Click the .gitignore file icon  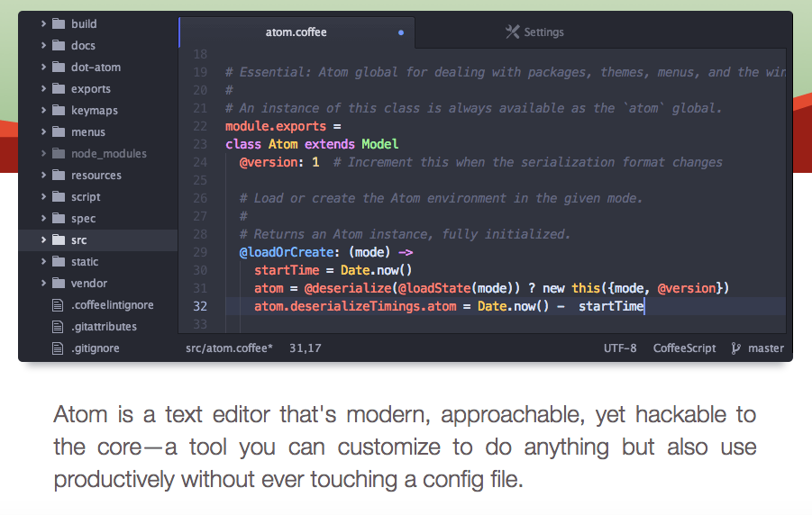(58, 348)
